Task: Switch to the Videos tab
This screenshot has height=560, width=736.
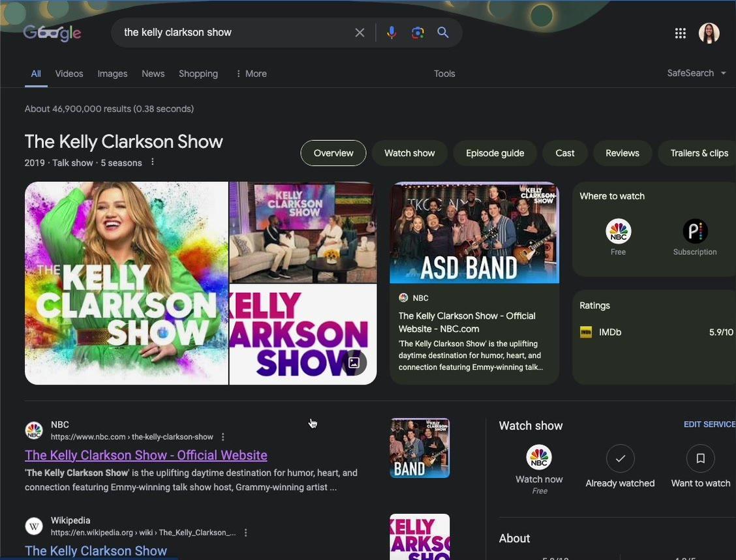Action: click(69, 74)
